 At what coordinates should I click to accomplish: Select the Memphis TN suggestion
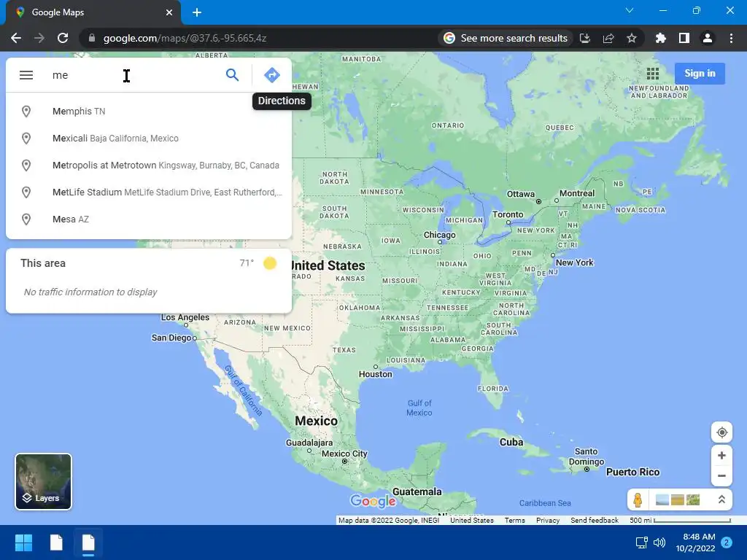[x=149, y=112]
